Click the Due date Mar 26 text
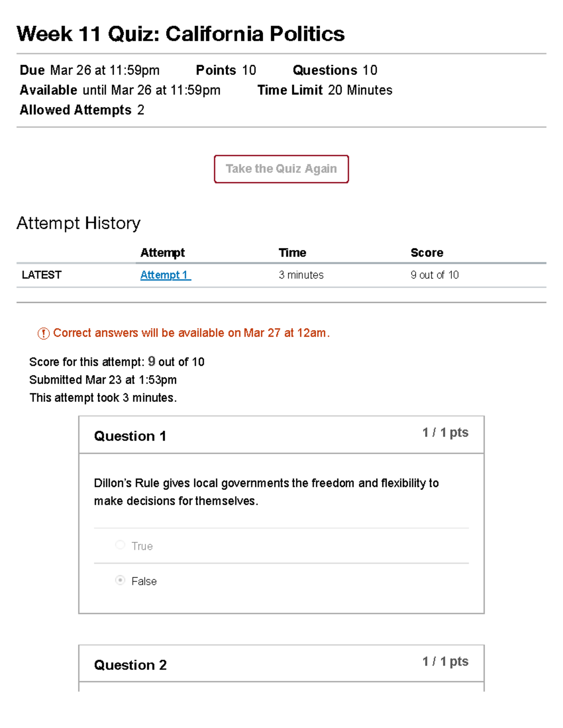The height and width of the screenshot is (728, 563). coord(89,70)
